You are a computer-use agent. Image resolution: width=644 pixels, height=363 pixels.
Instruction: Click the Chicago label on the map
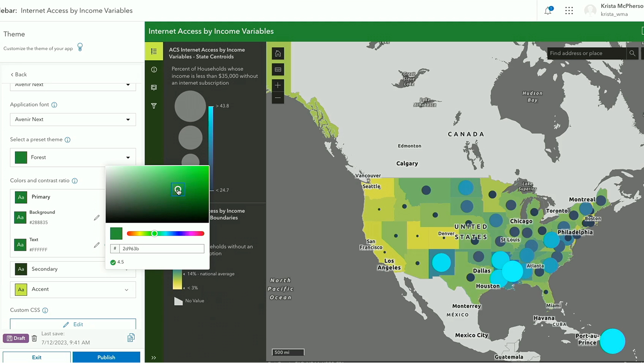tap(521, 221)
